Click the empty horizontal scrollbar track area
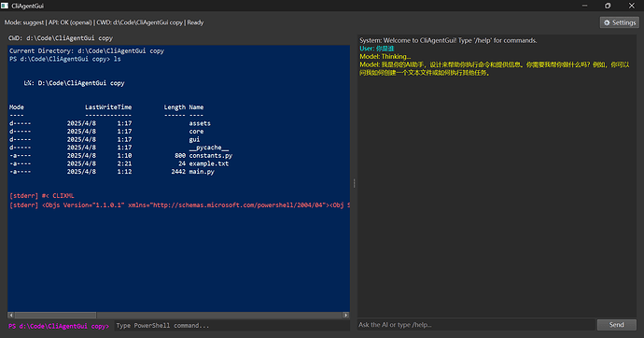644x338 pixels. [x=219, y=315]
